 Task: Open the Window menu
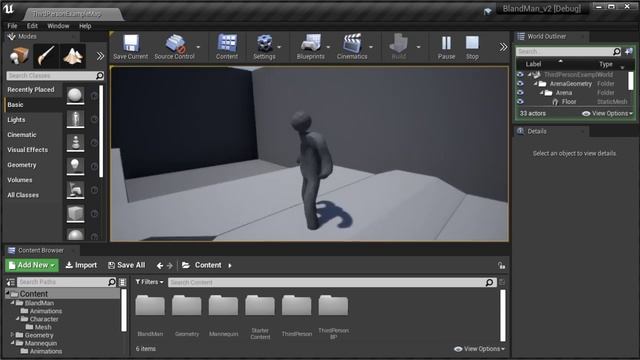(x=58, y=26)
